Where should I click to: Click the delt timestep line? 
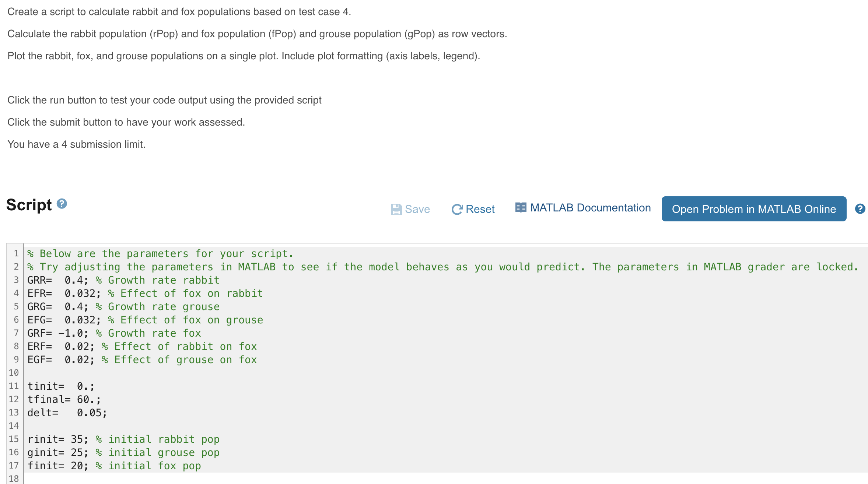tap(66, 413)
